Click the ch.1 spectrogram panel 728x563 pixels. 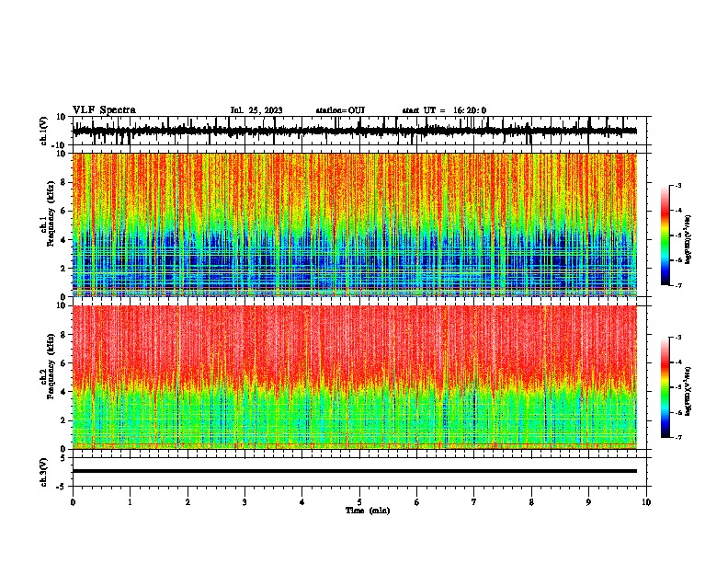click(x=355, y=224)
